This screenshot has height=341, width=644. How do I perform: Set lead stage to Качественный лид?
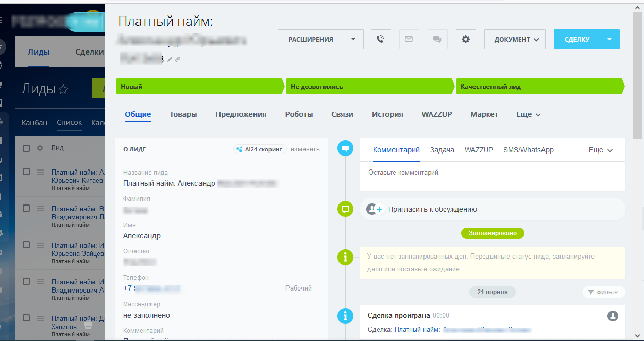click(539, 86)
